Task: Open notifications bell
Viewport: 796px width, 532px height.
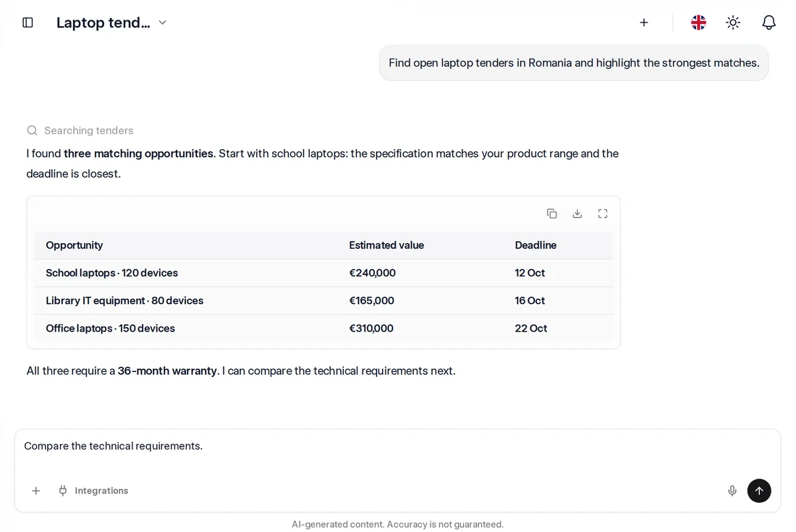Action: click(x=769, y=22)
